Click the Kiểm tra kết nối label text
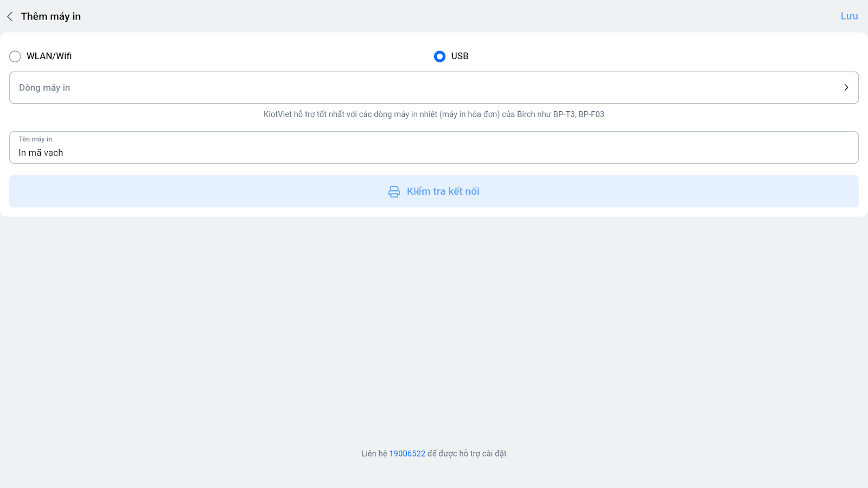This screenshot has height=488, width=868. [x=443, y=191]
